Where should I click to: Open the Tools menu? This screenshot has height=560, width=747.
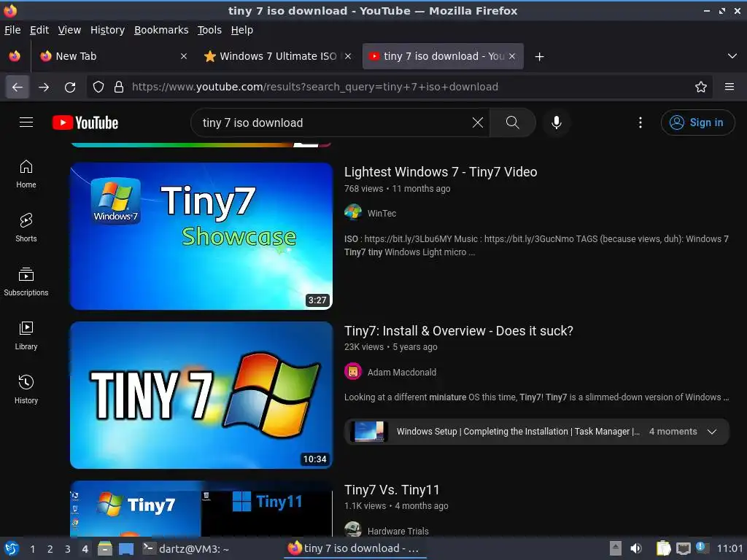tap(209, 30)
